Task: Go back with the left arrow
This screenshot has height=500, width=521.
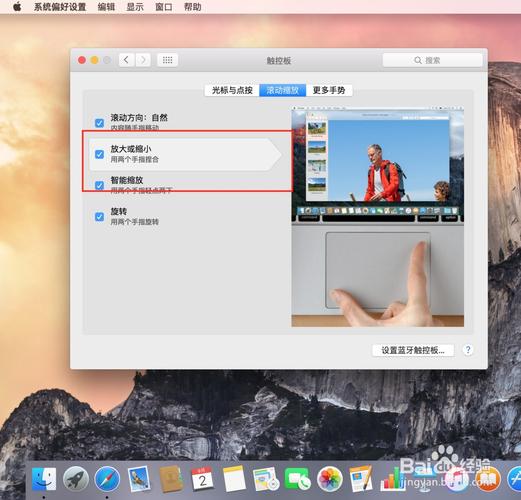Action: [126, 60]
